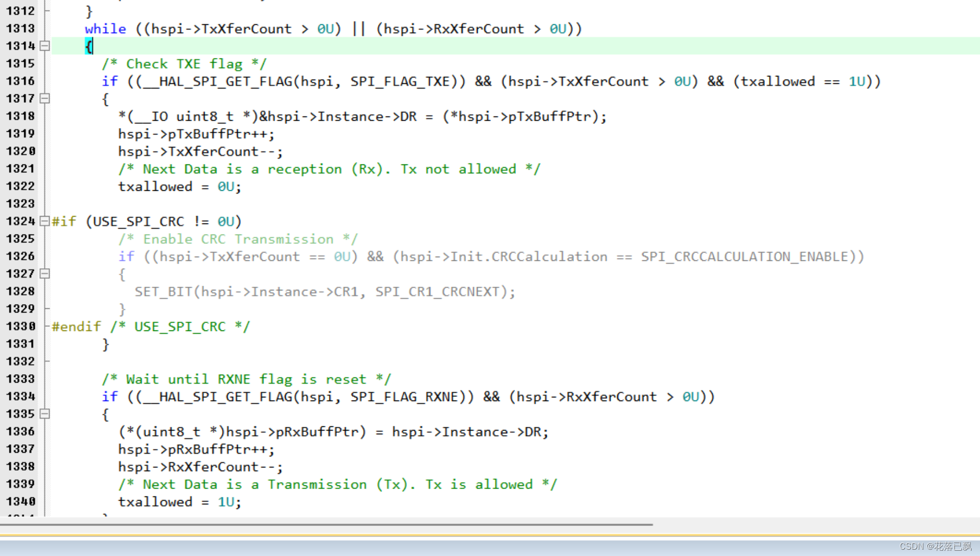This screenshot has width=980, height=556.
Task: Collapse the RXNE block at line 1335
Action: [x=45, y=414]
